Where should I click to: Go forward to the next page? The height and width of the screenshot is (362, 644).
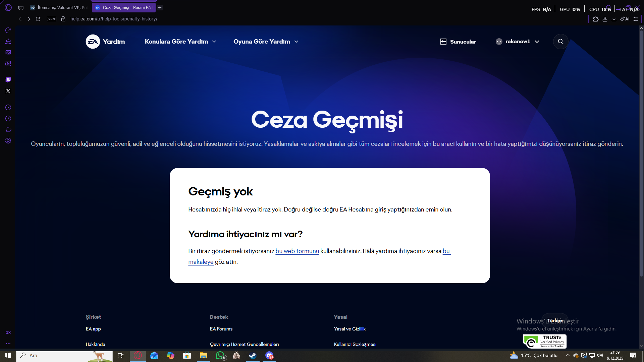click(x=29, y=19)
